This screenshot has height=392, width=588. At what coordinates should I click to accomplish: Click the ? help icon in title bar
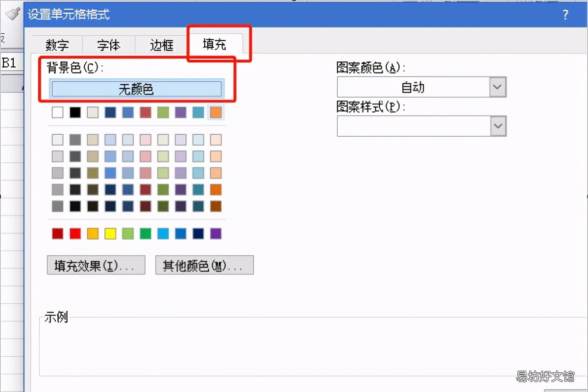pyautogui.click(x=565, y=14)
